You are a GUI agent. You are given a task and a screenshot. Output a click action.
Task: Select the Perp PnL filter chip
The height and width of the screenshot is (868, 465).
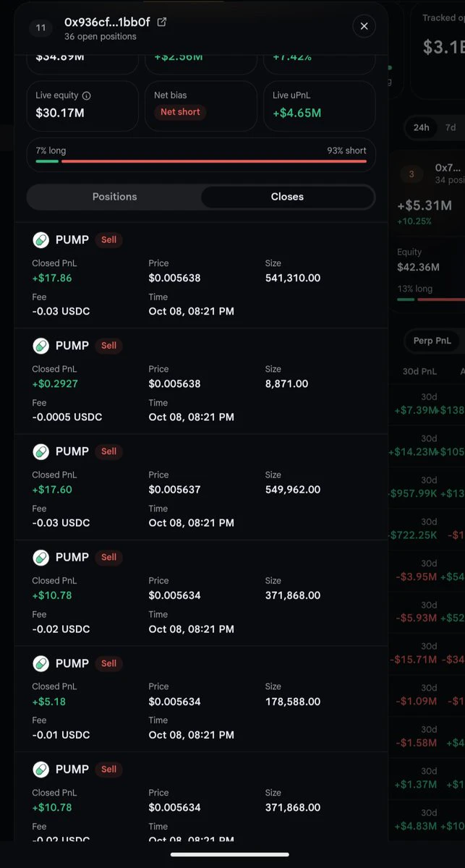(432, 341)
